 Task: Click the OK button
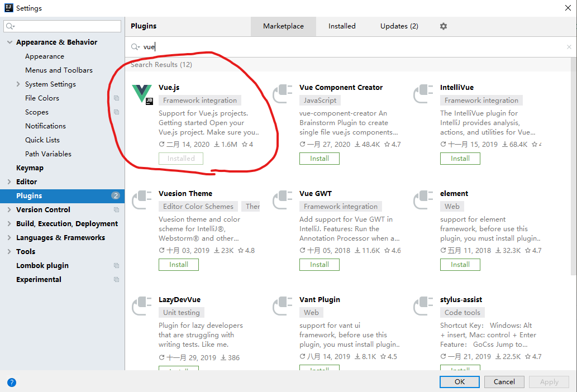pos(460,382)
